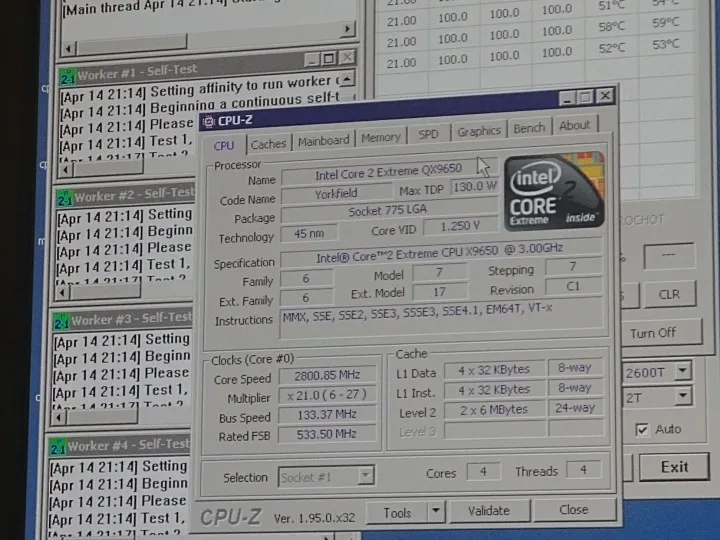Click the 58°C temperature cell in table
Viewport: 720px width, 540px height.
pos(612,27)
